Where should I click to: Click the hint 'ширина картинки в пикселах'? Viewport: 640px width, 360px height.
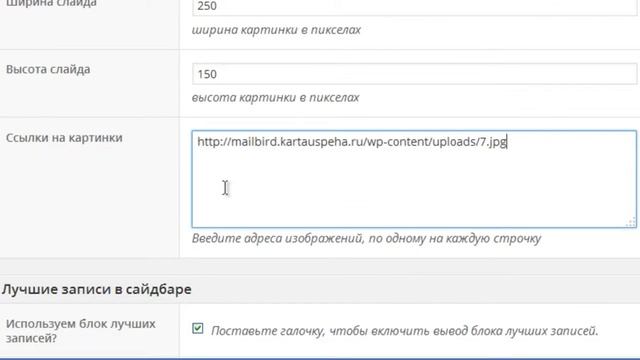click(276, 30)
